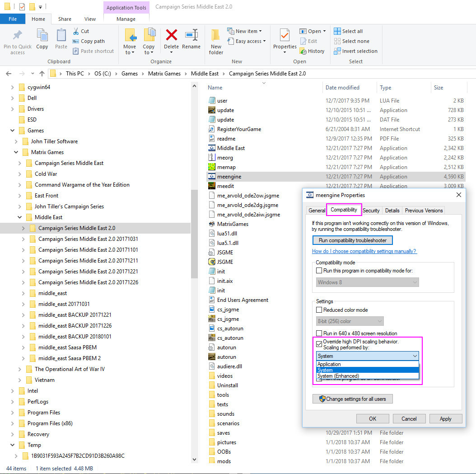Image resolution: width=476 pixels, height=474 pixels.
Task: Close the meengine Properties dialog
Action: (x=459, y=195)
